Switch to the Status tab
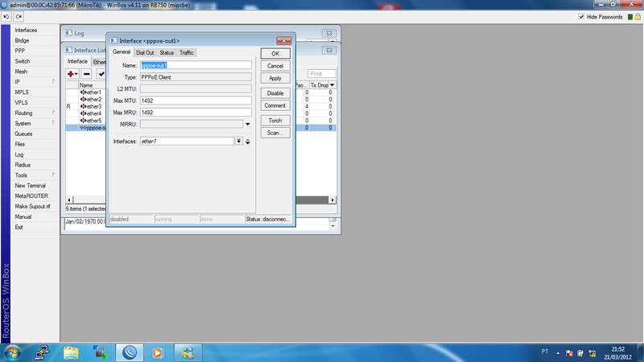The image size is (644, 362). coord(167,52)
